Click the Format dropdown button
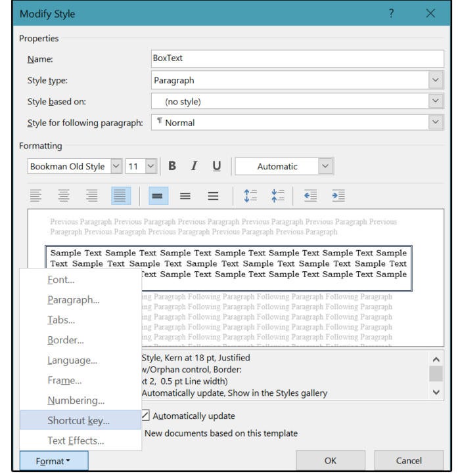 coord(54,461)
